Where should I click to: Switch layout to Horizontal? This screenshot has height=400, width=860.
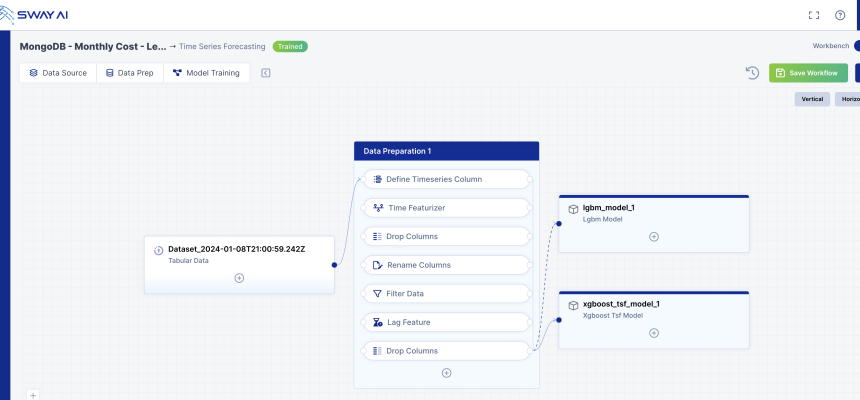847,99
